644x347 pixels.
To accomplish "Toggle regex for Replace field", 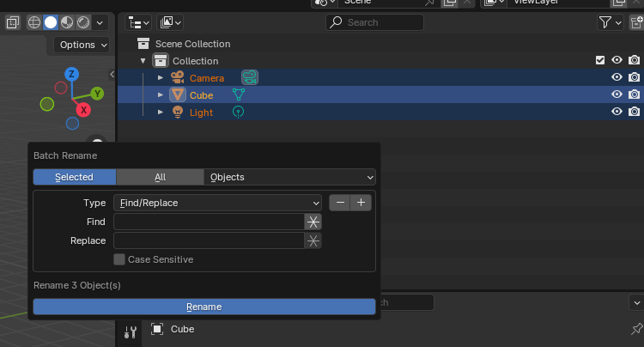I will point(313,240).
